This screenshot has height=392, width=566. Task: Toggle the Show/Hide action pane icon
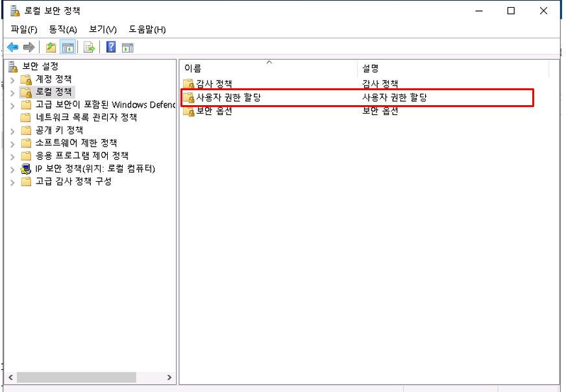tap(127, 47)
